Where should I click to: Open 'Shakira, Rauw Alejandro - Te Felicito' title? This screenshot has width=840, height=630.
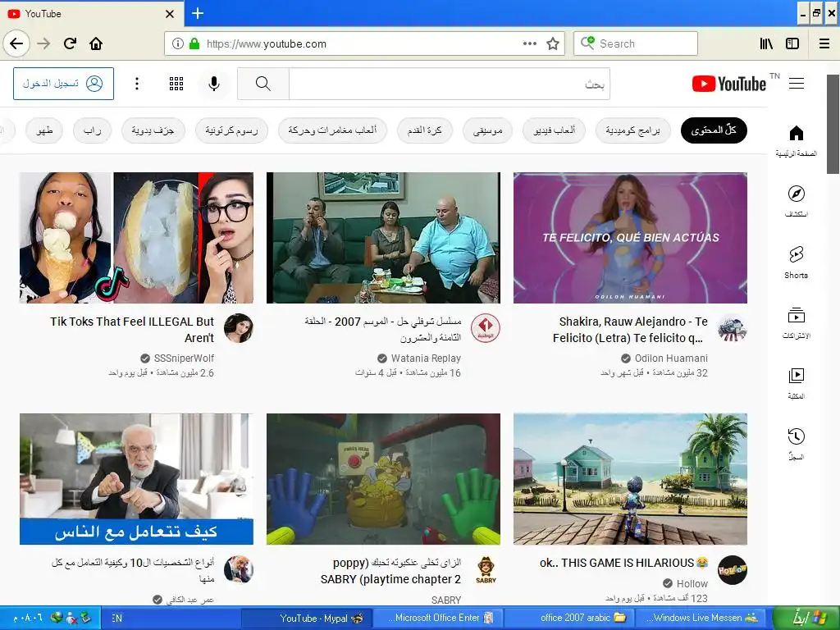(630, 330)
